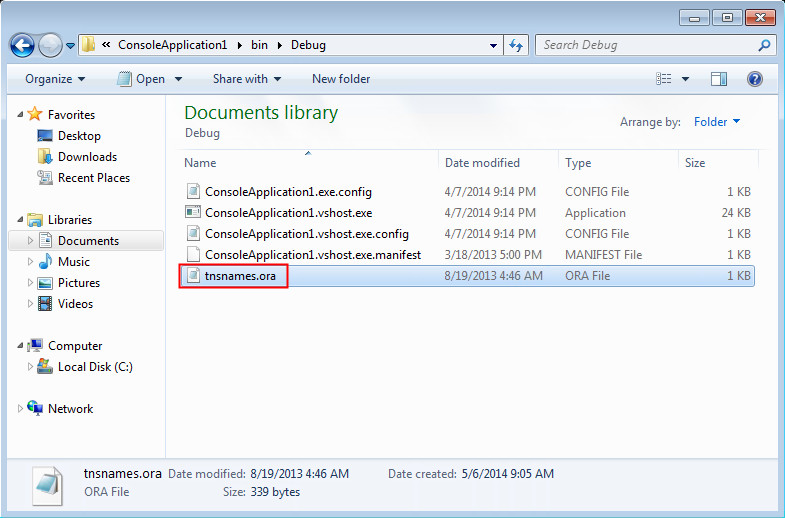
Task: Expand the Pictures library node
Action: point(30,283)
